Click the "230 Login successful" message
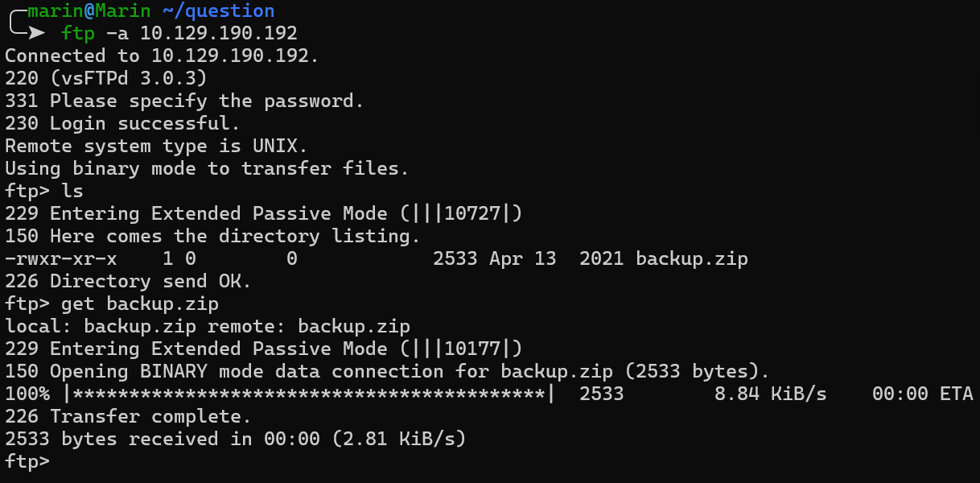 click(122, 123)
